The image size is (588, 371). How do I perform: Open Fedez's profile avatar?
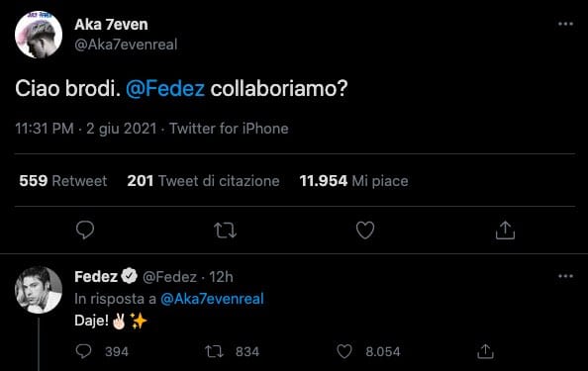point(39,290)
